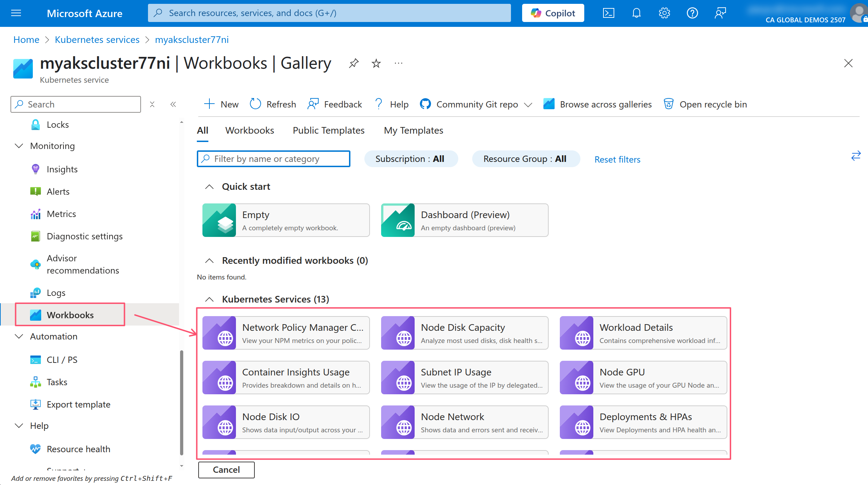This screenshot has height=485, width=868.
Task: Collapse the Monitoring section
Action: click(x=19, y=146)
